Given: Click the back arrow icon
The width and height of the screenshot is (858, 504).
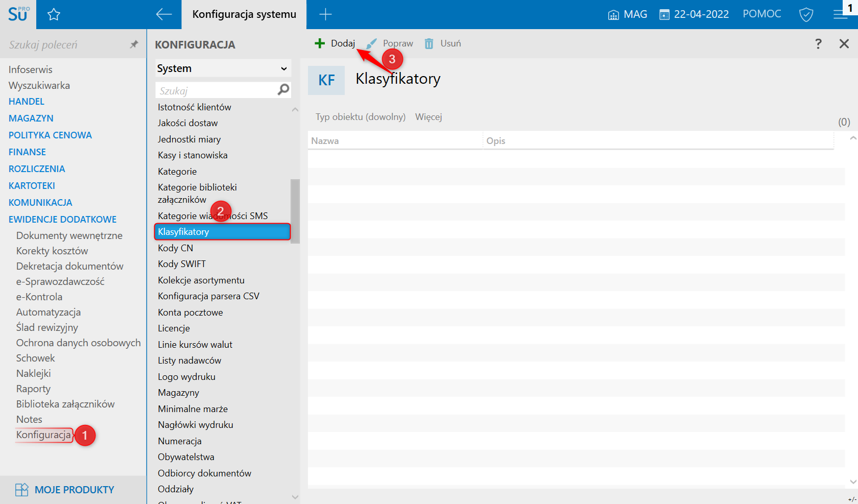Looking at the screenshot, I should pos(164,14).
